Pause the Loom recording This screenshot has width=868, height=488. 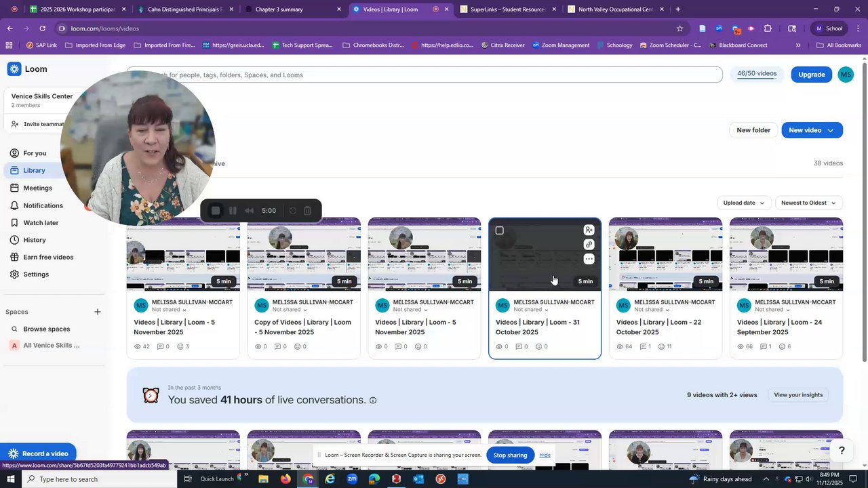pyautogui.click(x=233, y=211)
